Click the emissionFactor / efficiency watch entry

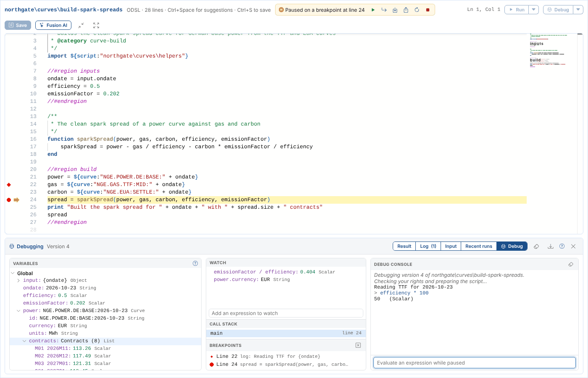pyautogui.click(x=286, y=272)
